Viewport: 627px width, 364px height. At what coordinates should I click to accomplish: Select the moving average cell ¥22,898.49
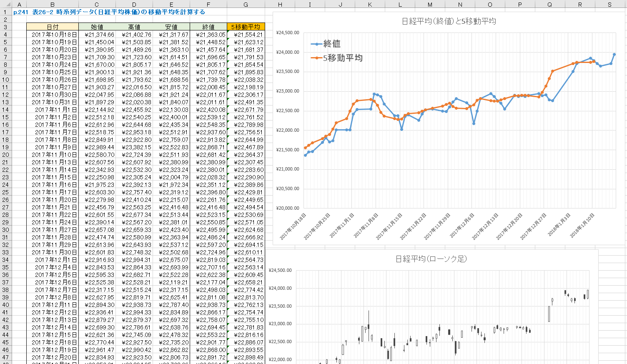pos(246,357)
